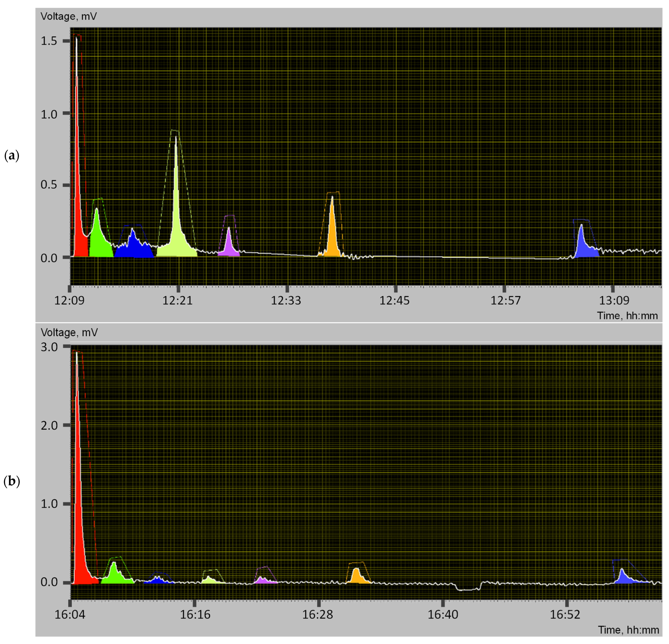This screenshot has width=669, height=644.
Task: Click the 1.5 voltage axis label in chart (a)
Action: point(49,41)
